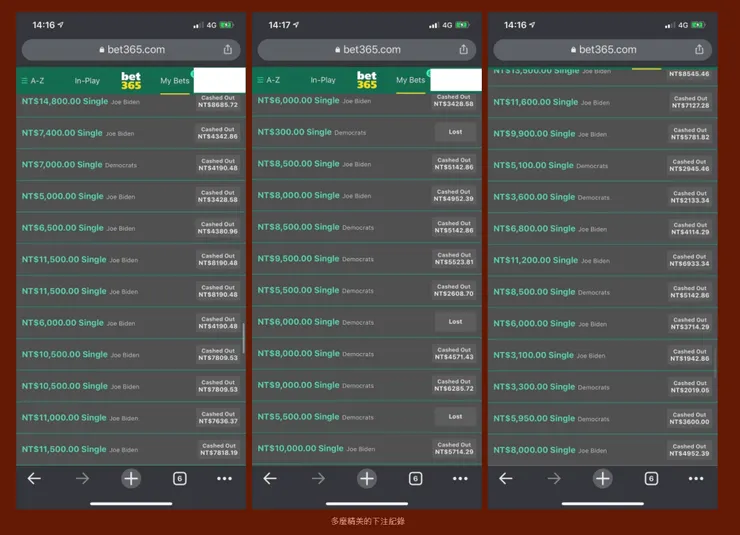The width and height of the screenshot is (740, 535).
Task: Tap the plus button in the middle phone
Action: (x=367, y=478)
